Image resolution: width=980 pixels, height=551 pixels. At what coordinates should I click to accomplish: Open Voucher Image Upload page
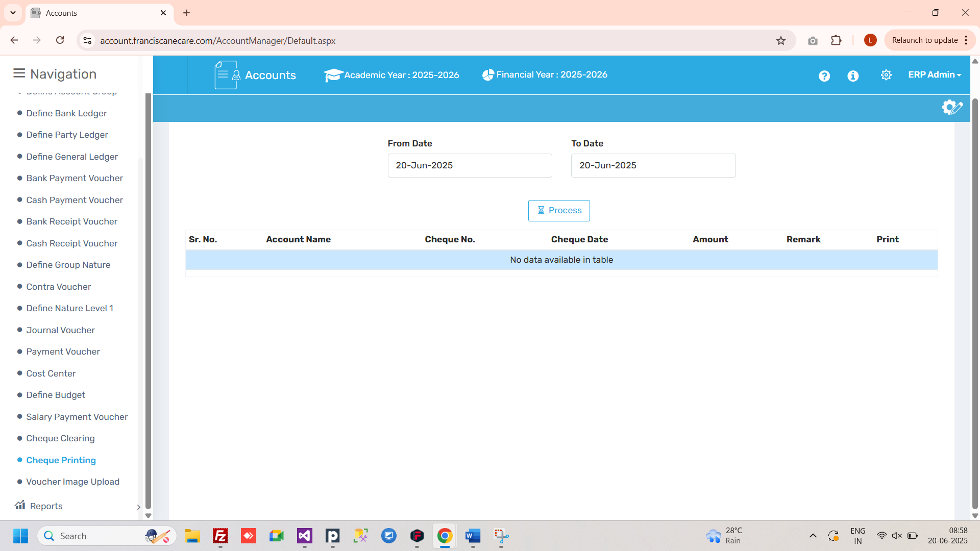pyautogui.click(x=72, y=482)
